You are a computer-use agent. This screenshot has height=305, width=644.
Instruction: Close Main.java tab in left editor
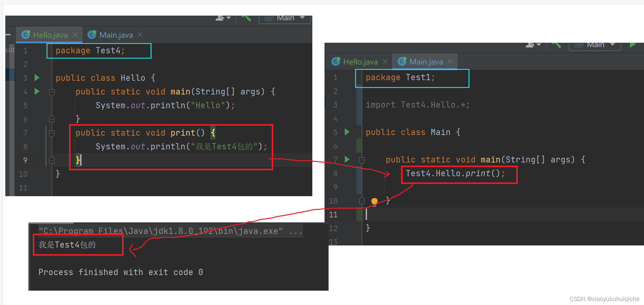pyautogui.click(x=140, y=35)
